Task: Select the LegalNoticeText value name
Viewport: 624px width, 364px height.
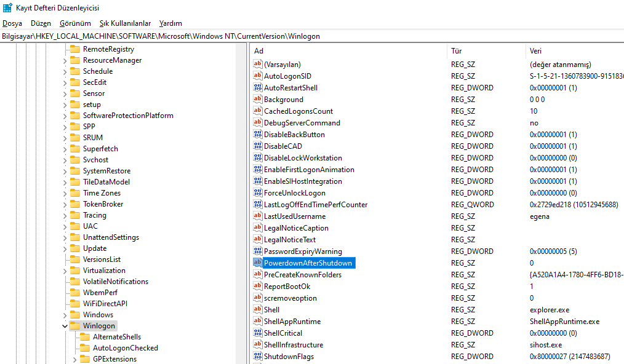Action: (290, 239)
